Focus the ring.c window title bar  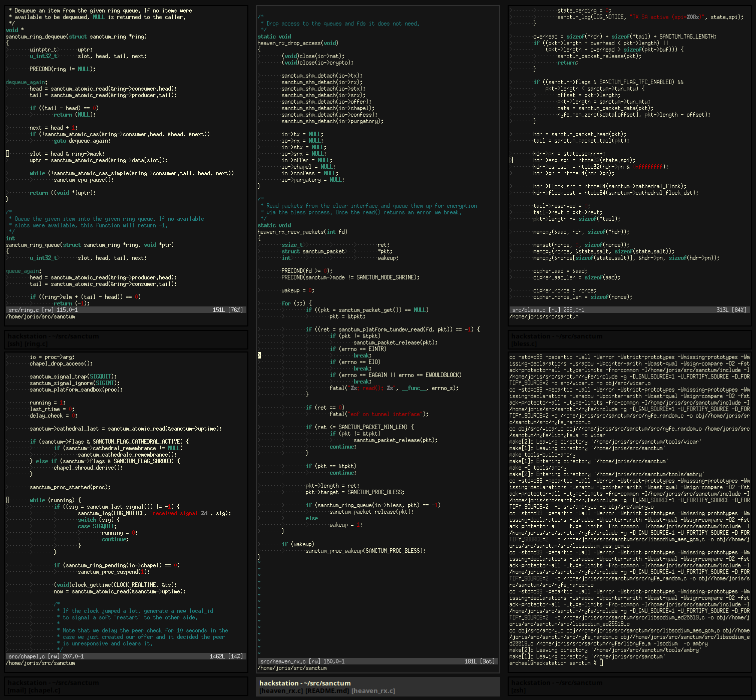pos(126,339)
